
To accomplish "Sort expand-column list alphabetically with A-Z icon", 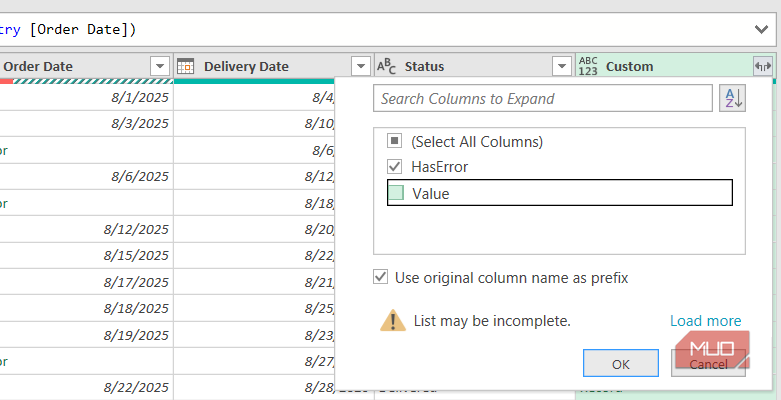I will pos(732,98).
